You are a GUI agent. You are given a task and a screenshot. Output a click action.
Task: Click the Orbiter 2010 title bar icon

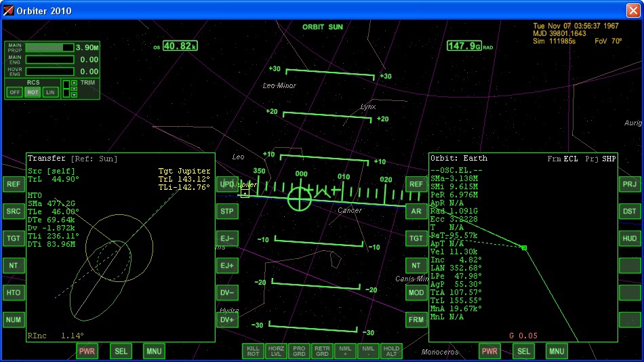click(x=8, y=10)
